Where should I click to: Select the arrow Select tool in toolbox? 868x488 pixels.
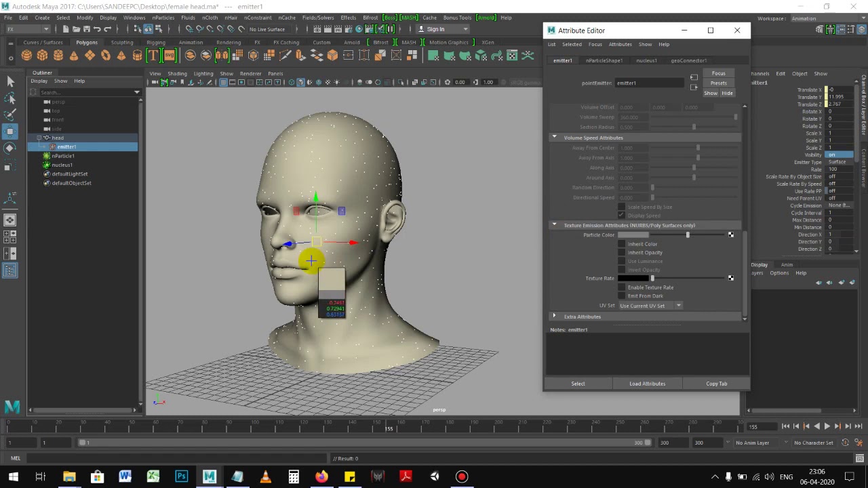pyautogui.click(x=10, y=81)
